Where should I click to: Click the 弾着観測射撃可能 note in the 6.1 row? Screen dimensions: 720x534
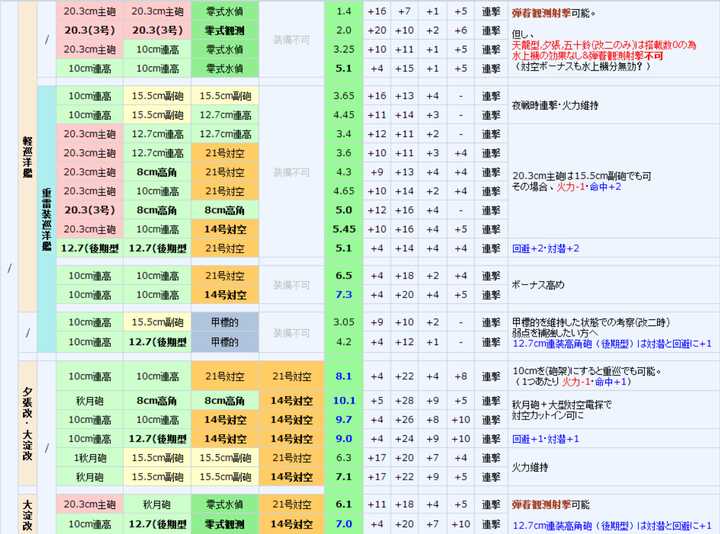pos(551,505)
